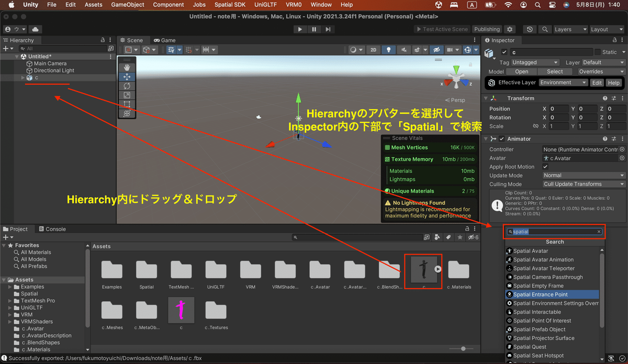Click the Help button beside Effective Layer
This screenshot has width=628, height=364.
point(614,83)
